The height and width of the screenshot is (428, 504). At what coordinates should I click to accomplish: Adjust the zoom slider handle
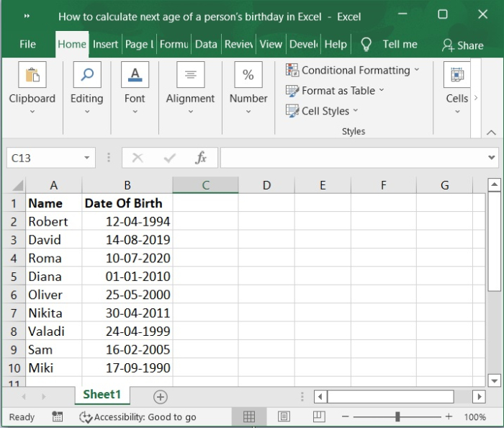coord(397,416)
